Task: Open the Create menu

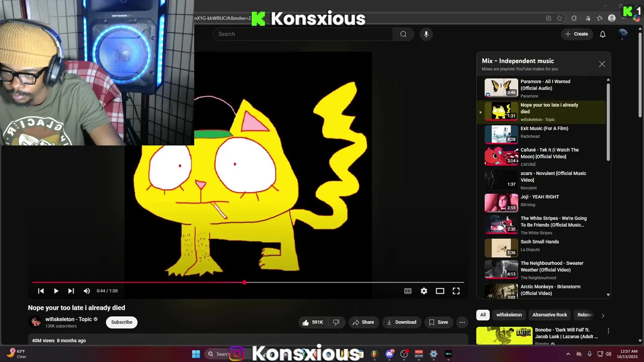Action: pyautogui.click(x=576, y=34)
